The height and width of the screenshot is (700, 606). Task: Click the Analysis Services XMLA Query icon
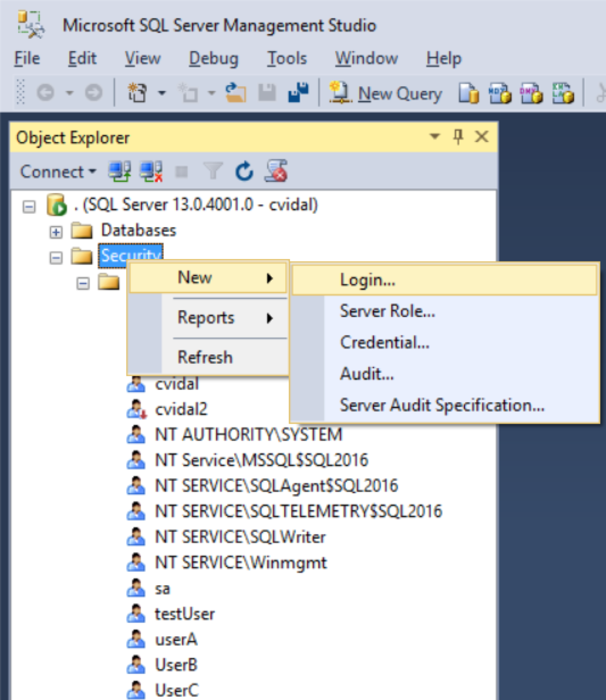click(x=563, y=93)
